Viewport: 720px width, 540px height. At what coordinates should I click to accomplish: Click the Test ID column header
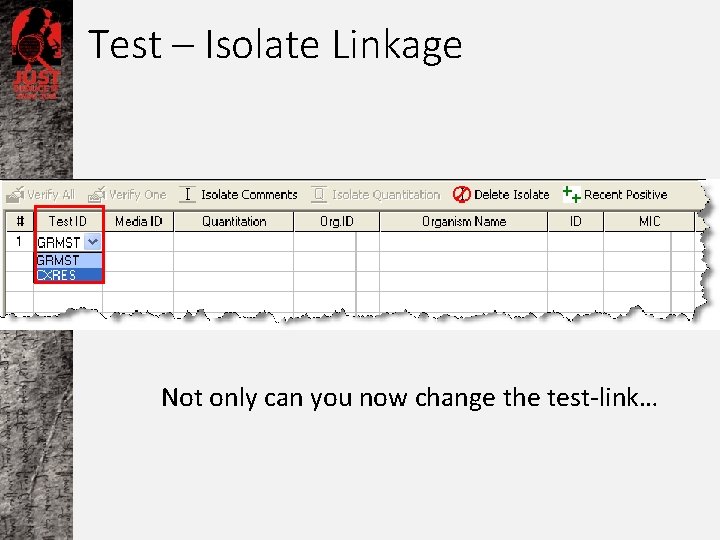(x=68, y=221)
